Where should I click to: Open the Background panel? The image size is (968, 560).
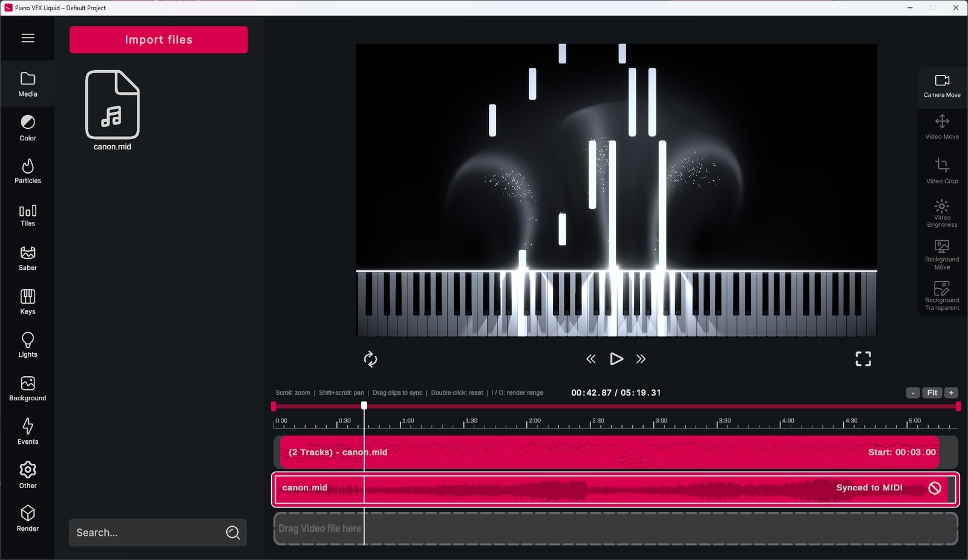28,389
